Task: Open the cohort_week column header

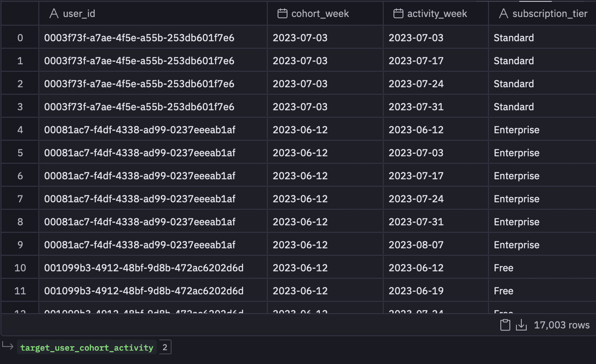Action: pos(325,13)
